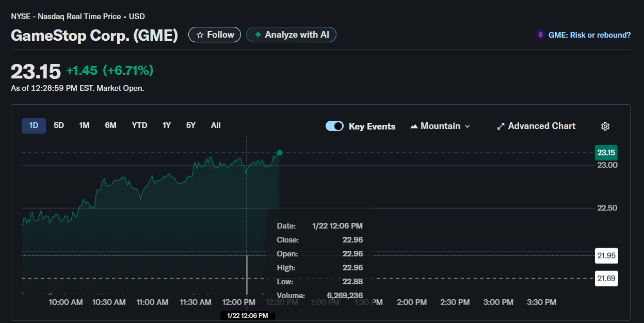Toggle Key Events switch off

pos(334,126)
